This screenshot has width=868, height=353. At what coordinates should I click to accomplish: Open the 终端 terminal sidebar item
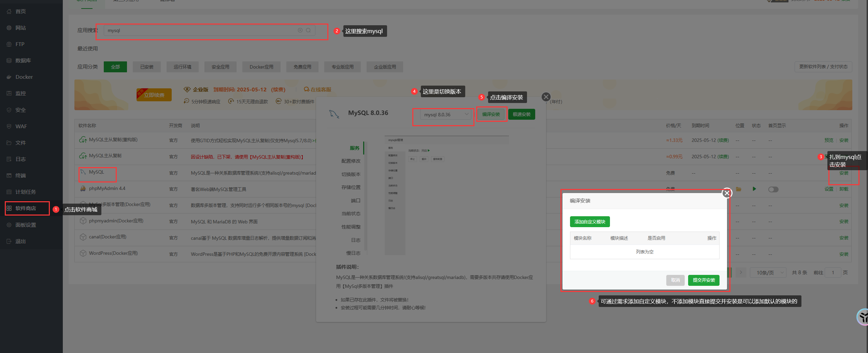click(x=20, y=175)
